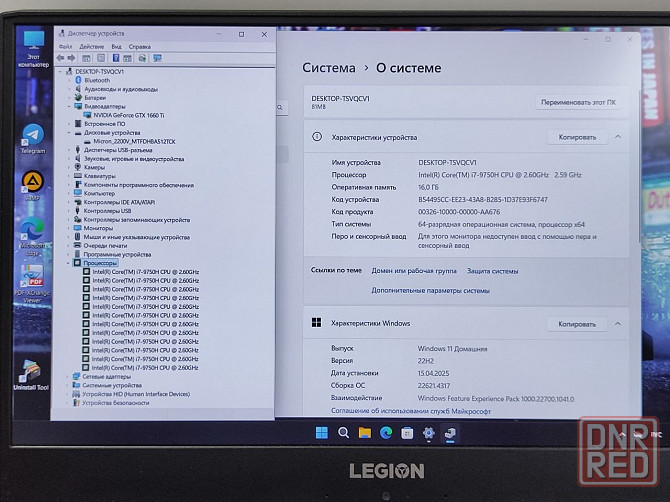
Task: Collapse Характеристики Windows section chevron
Action: point(617,324)
